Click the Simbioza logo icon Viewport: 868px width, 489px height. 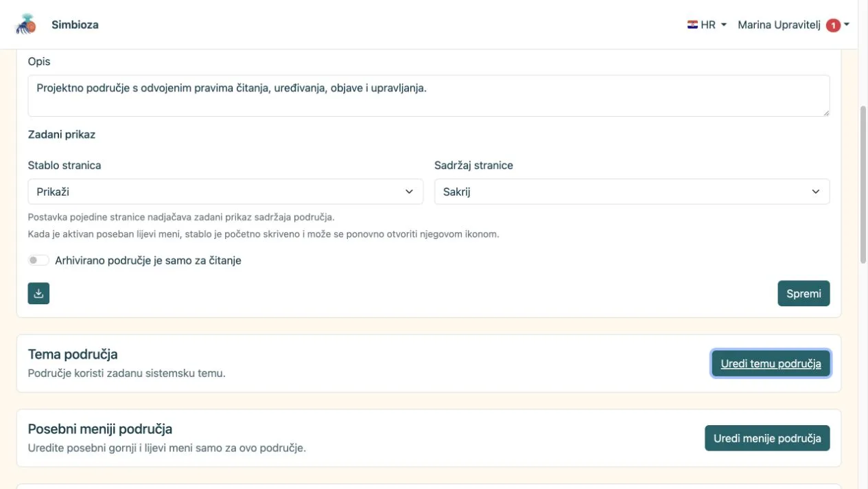click(x=26, y=24)
